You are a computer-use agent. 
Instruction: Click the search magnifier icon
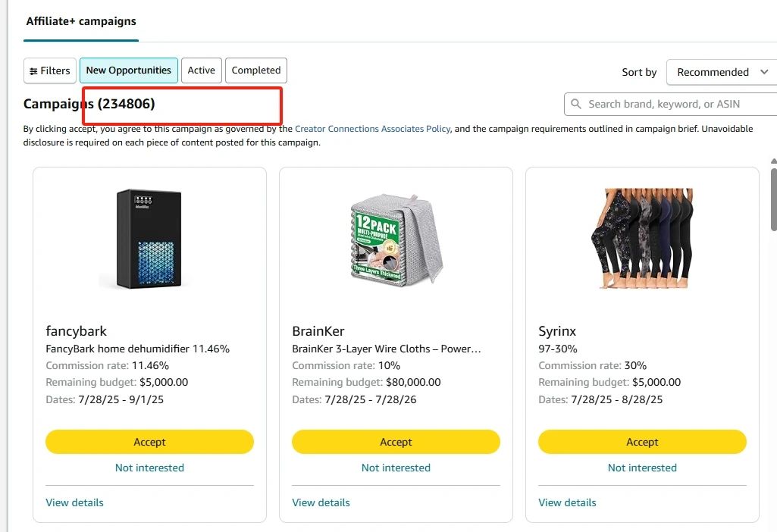tap(576, 104)
